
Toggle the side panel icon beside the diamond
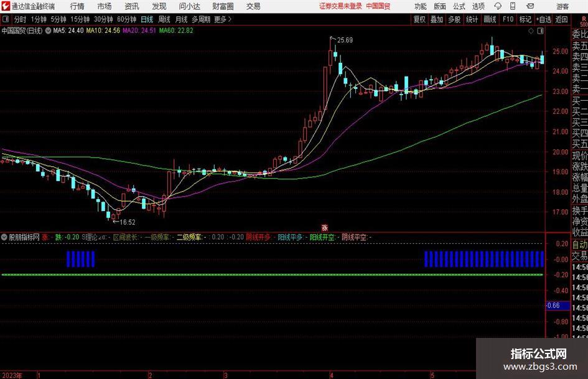(540, 31)
